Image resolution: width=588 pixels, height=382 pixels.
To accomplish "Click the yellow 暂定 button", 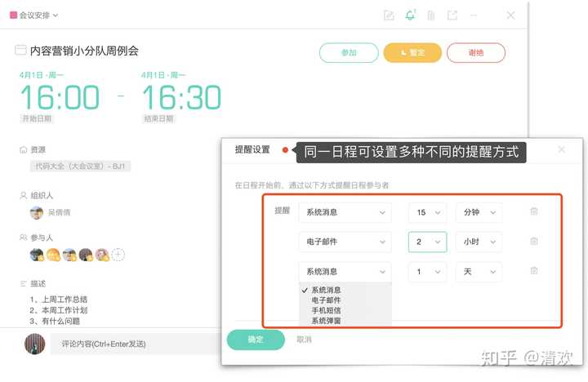I will (x=412, y=52).
